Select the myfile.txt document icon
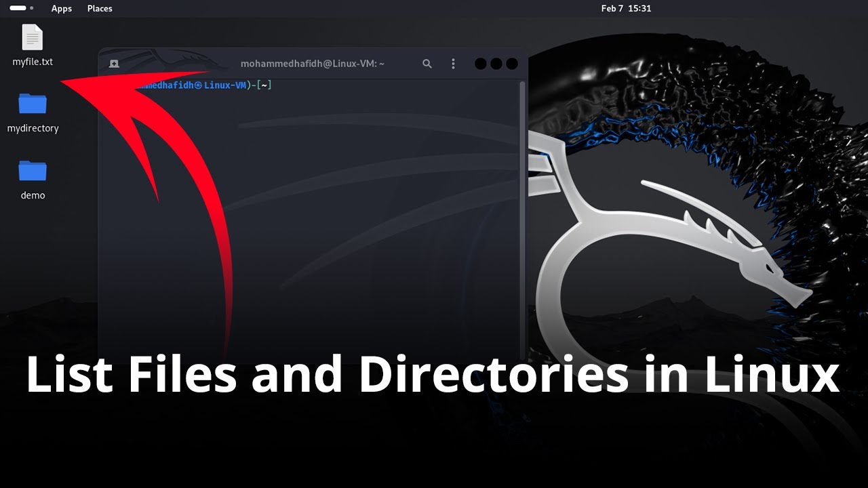This screenshot has height=488, width=868. point(33,37)
